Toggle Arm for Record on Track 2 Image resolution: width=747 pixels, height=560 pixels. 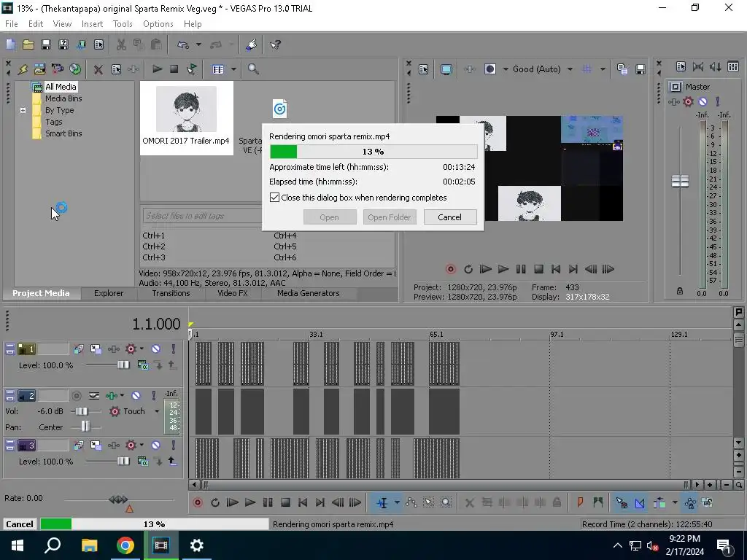pyautogui.click(x=76, y=396)
